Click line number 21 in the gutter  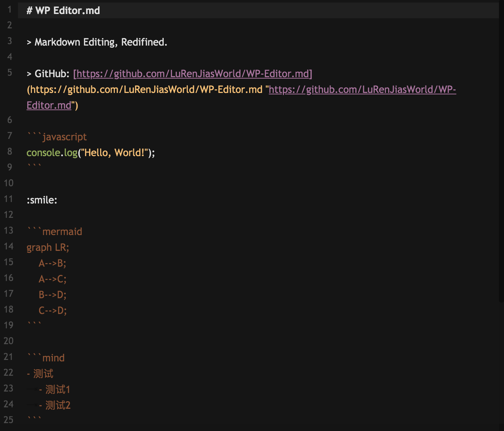[8, 357]
